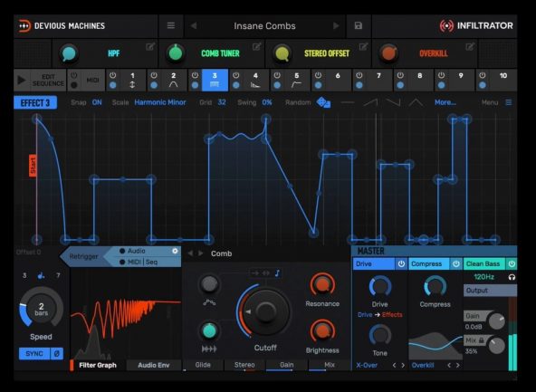The image size is (536, 392).
Task: Open the Grid 32 value dropdown
Action: (x=222, y=102)
